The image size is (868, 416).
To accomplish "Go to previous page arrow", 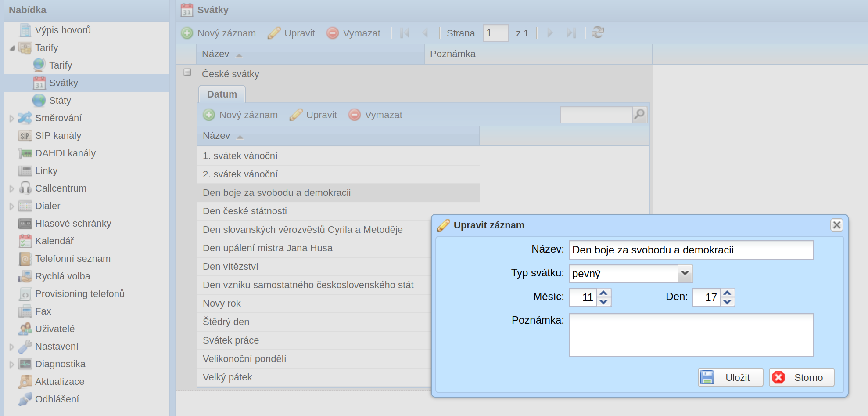I will click(425, 33).
